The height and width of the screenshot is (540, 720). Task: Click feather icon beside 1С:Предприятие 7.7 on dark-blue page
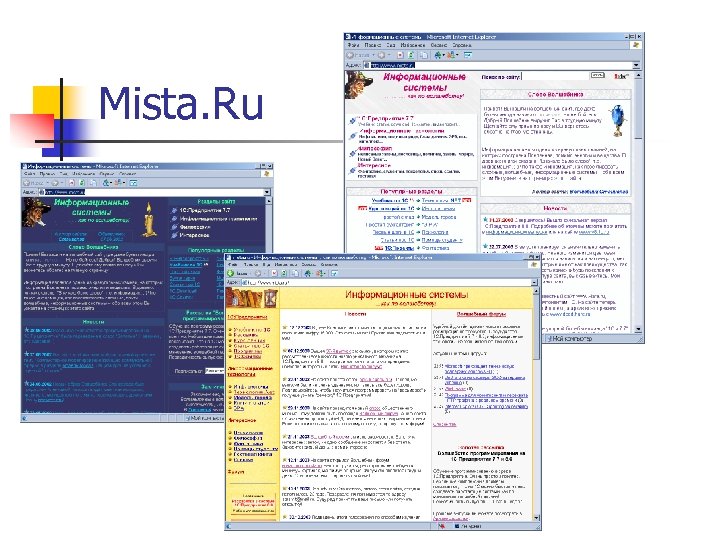(174, 210)
